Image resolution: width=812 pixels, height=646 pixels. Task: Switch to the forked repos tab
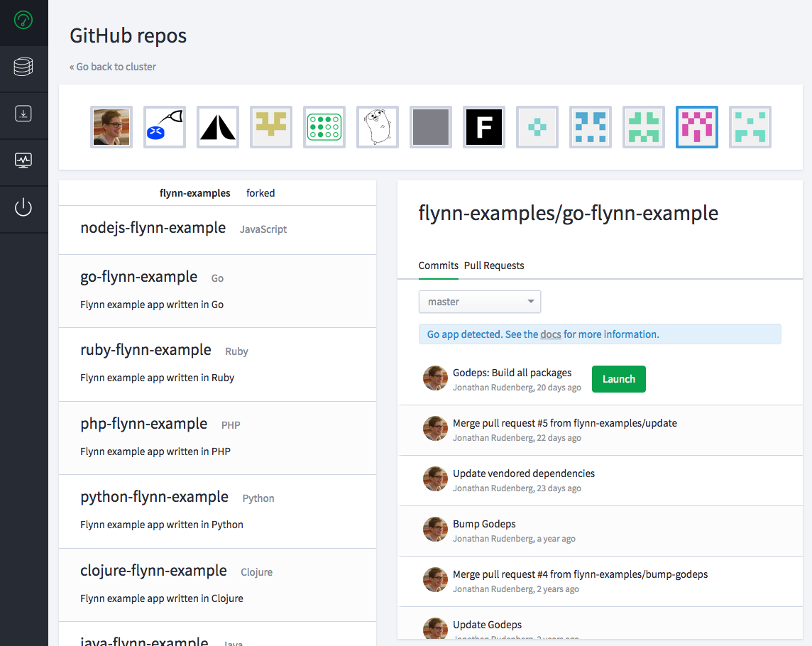tap(260, 192)
